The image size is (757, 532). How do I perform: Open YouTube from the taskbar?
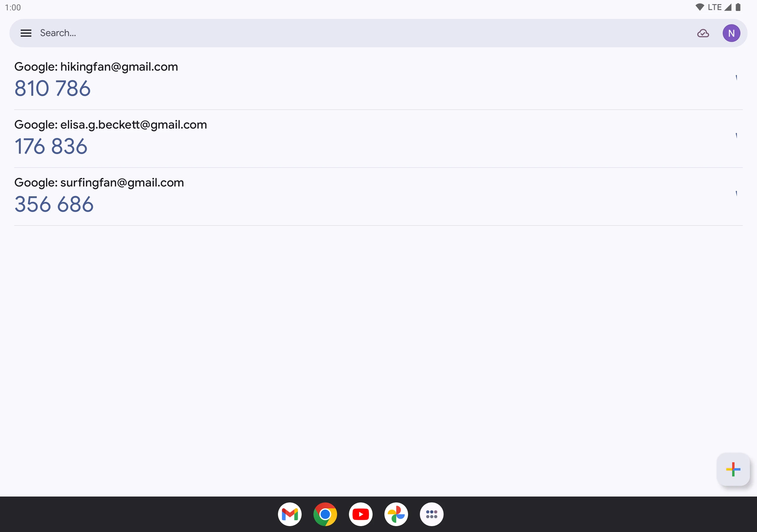(x=361, y=514)
